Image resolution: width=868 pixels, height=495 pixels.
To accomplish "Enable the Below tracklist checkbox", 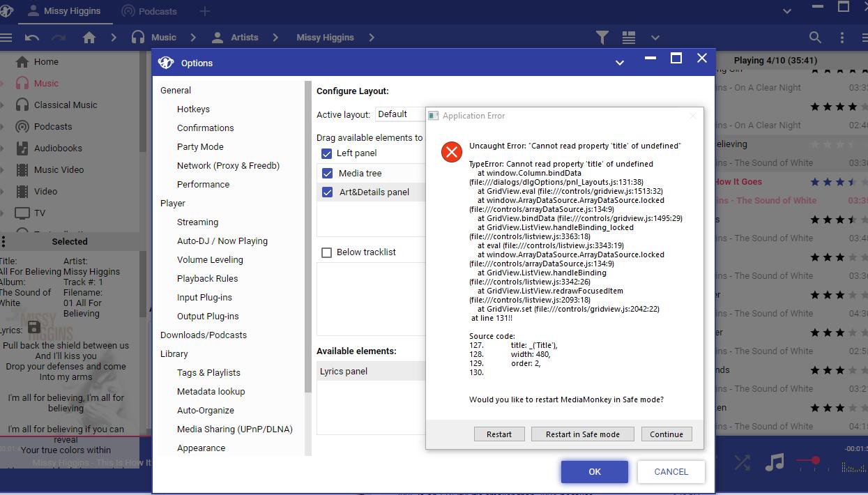I will point(326,252).
